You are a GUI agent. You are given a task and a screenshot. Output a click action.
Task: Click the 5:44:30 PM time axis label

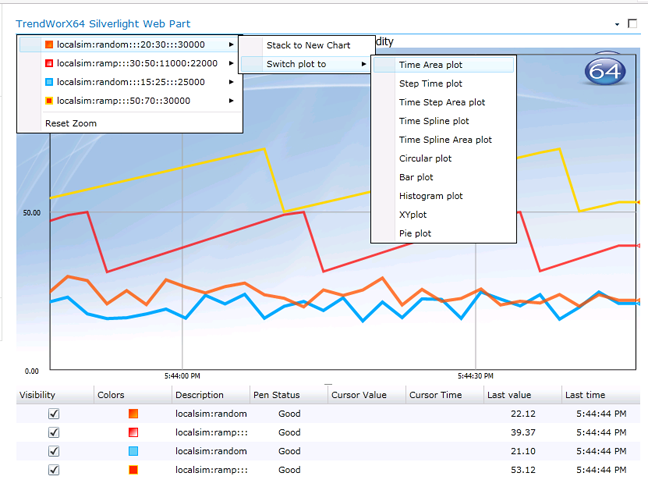pos(475,376)
